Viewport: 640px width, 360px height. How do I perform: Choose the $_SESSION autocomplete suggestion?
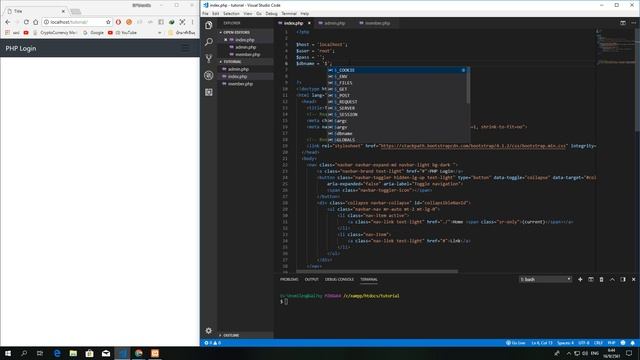point(396,115)
